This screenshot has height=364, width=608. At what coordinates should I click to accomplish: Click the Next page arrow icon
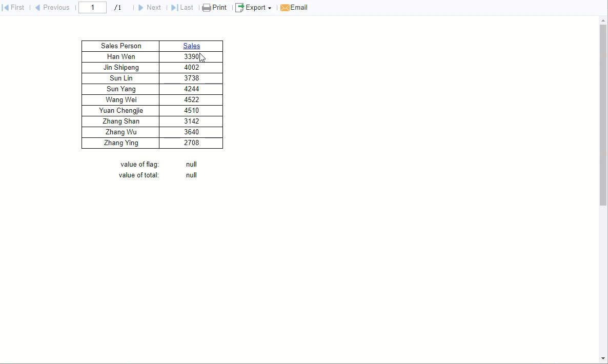coord(141,8)
